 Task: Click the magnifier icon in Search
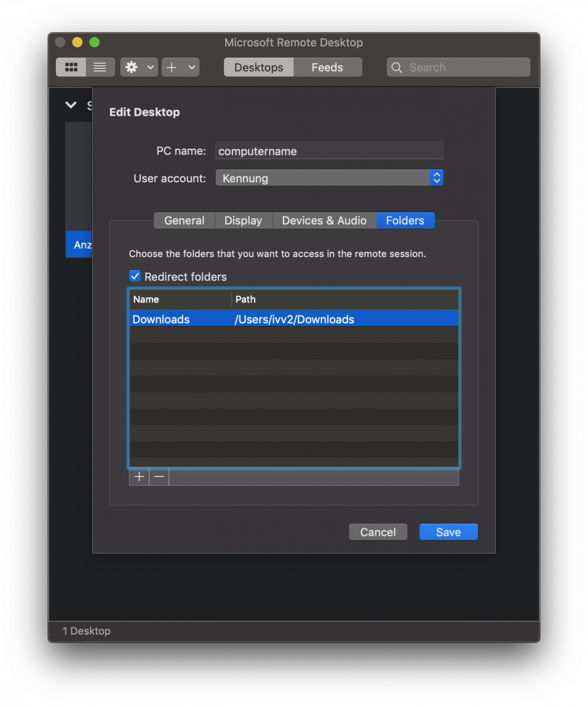tap(397, 68)
